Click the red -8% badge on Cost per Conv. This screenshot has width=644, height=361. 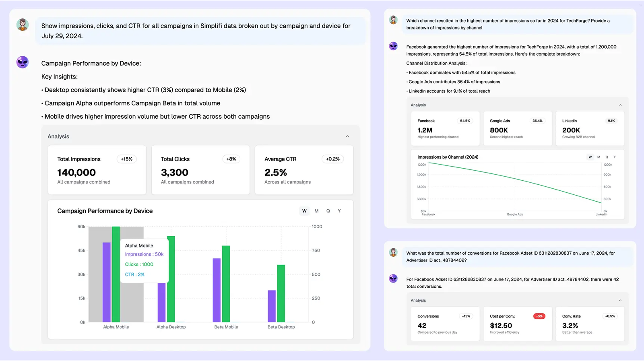pos(539,316)
